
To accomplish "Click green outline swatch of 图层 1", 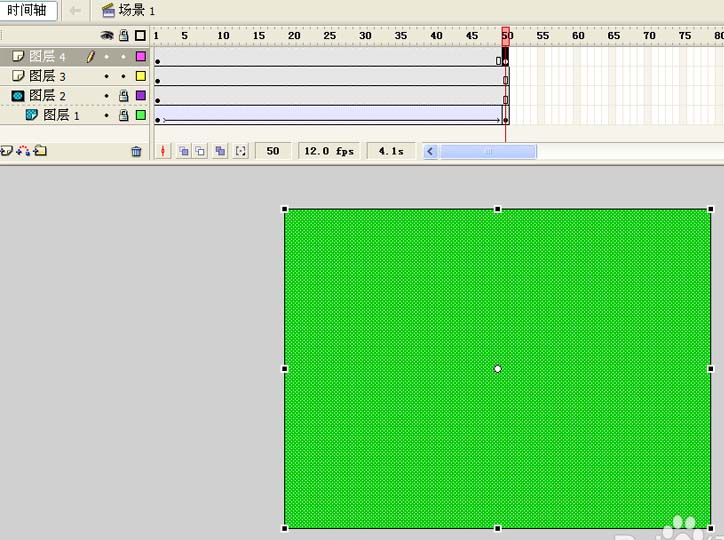I will 141,115.
